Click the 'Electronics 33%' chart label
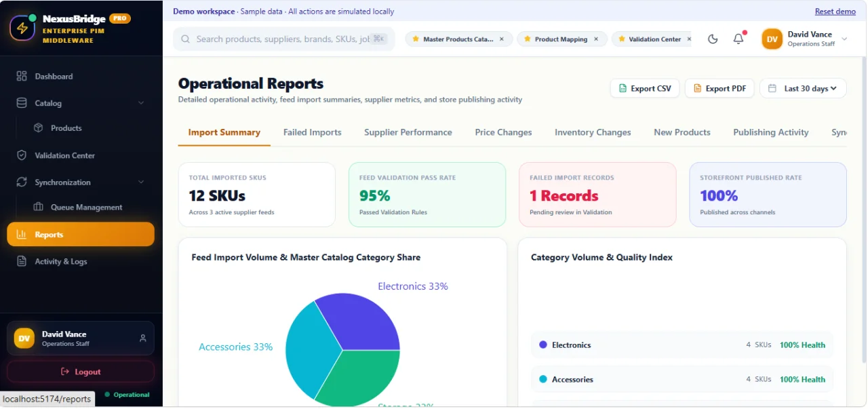This screenshot has width=868, height=409. click(413, 286)
